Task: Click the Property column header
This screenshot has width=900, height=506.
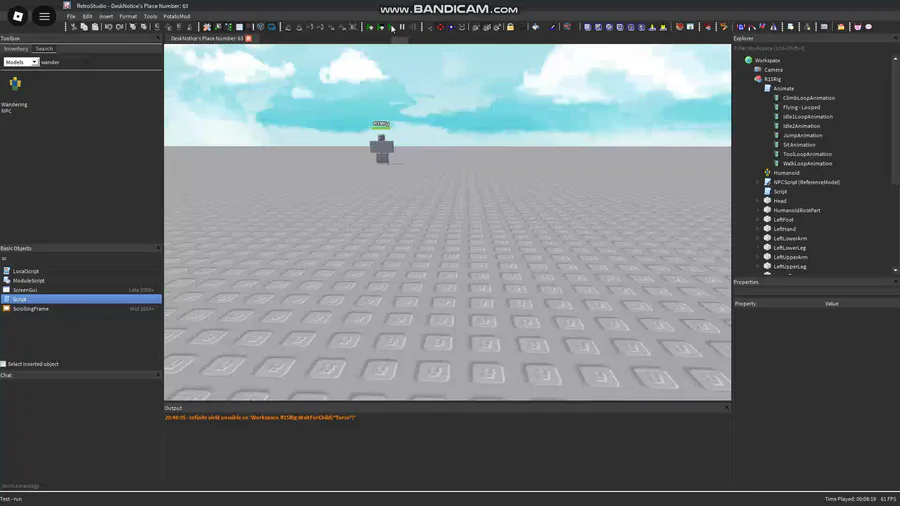Action: click(745, 304)
